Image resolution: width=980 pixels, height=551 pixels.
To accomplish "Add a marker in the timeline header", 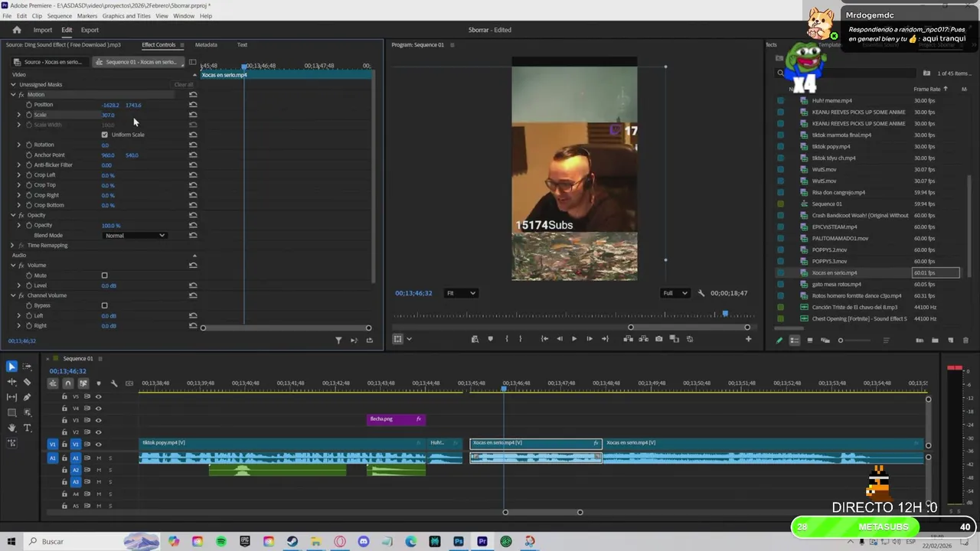I will pos(98,383).
